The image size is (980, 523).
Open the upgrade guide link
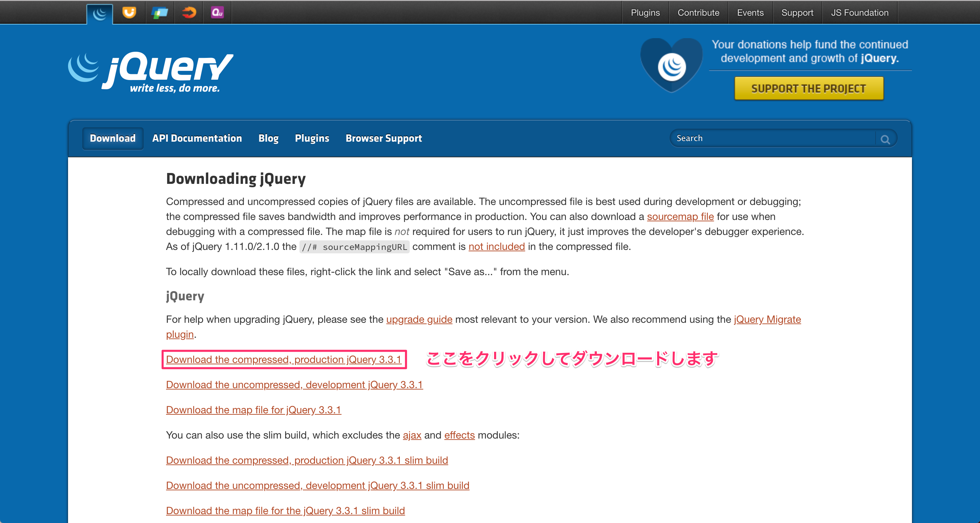pyautogui.click(x=419, y=320)
